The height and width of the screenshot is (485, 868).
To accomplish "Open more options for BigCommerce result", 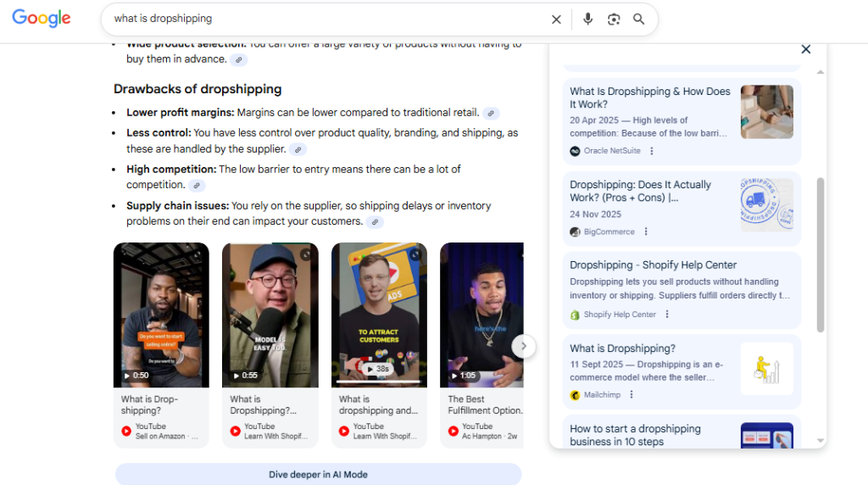I will 646,231.
